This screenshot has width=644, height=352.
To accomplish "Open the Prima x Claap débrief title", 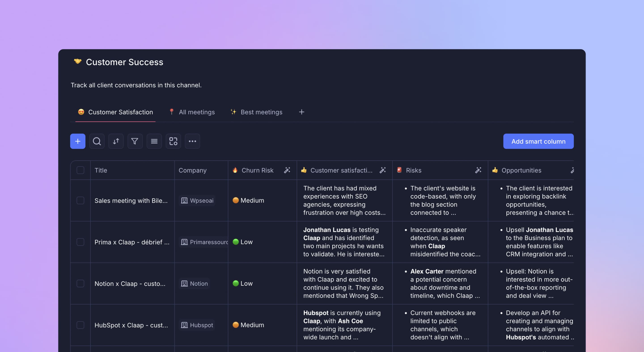I will (x=132, y=242).
